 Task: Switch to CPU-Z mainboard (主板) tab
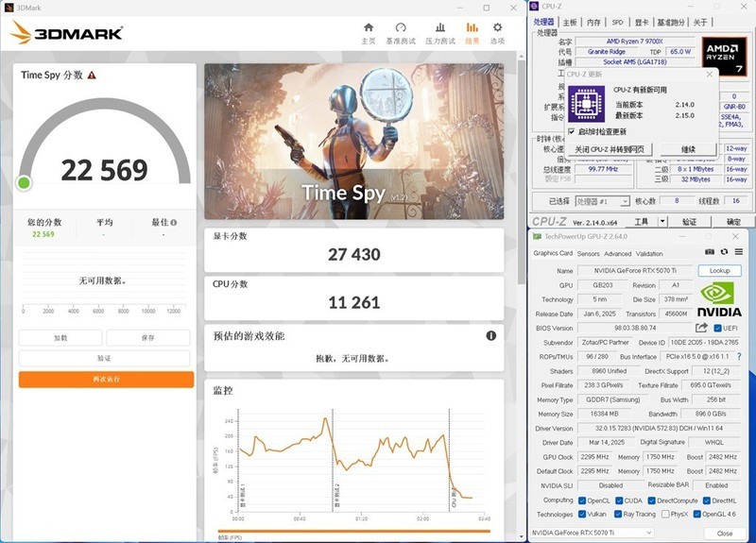pyautogui.click(x=570, y=22)
